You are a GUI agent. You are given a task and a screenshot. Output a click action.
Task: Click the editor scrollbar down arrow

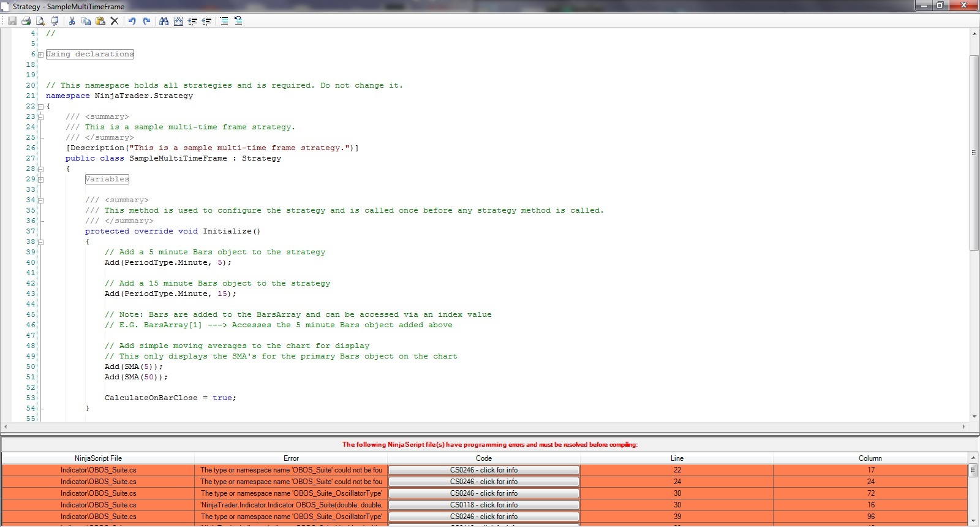click(x=974, y=417)
